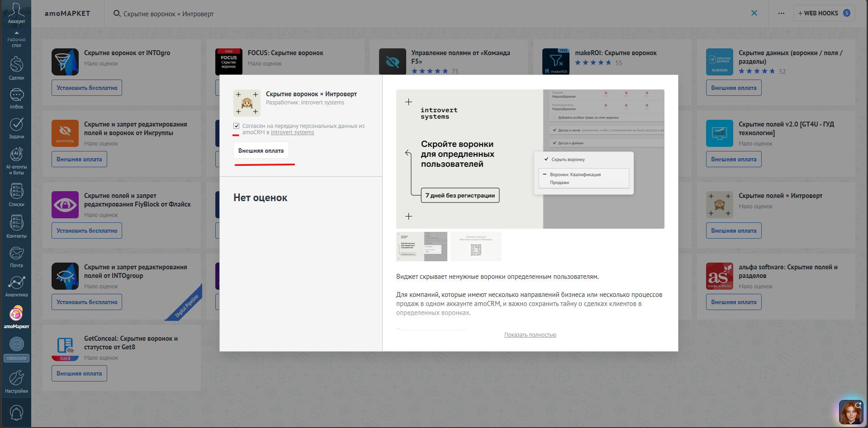Open Контакты in the sidebar
This screenshot has height=428, width=868.
click(16, 226)
